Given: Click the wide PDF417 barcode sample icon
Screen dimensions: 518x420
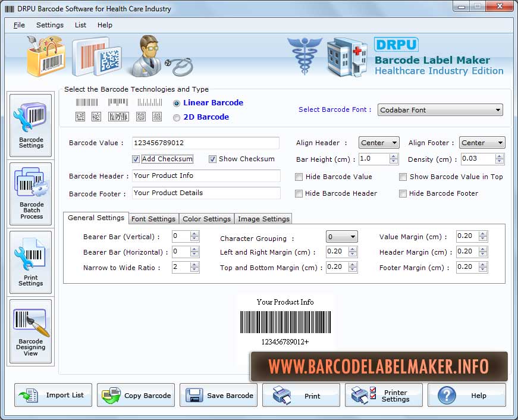Looking at the screenshot, I should [118, 117].
